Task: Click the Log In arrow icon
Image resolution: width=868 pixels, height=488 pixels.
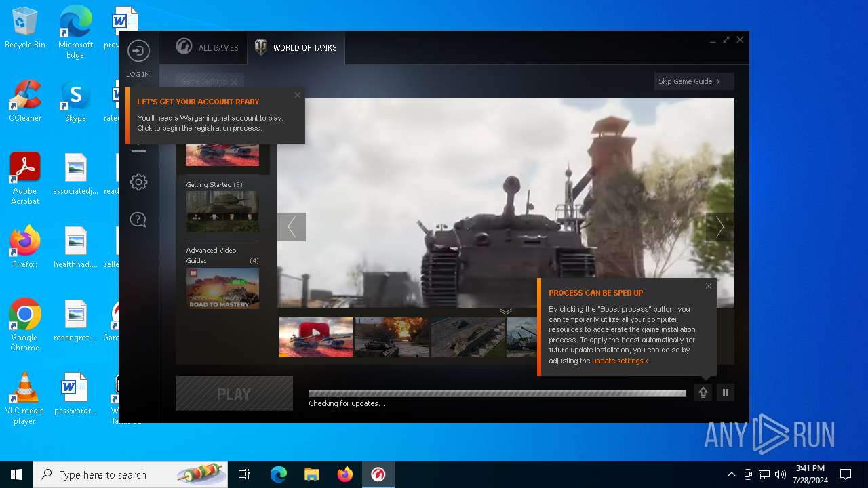Action: click(x=138, y=51)
